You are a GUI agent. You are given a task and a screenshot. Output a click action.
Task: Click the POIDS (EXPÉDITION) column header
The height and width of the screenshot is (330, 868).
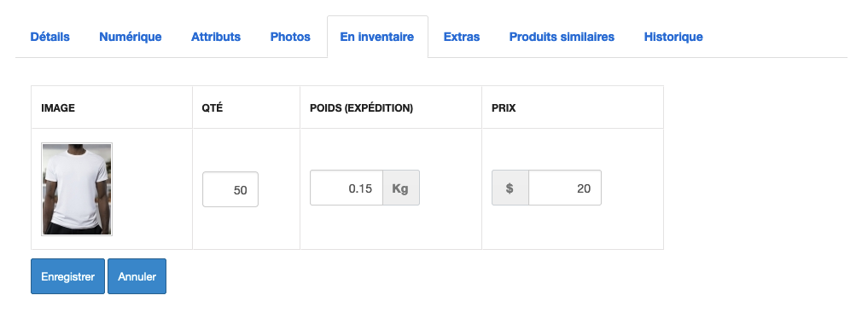tap(362, 108)
